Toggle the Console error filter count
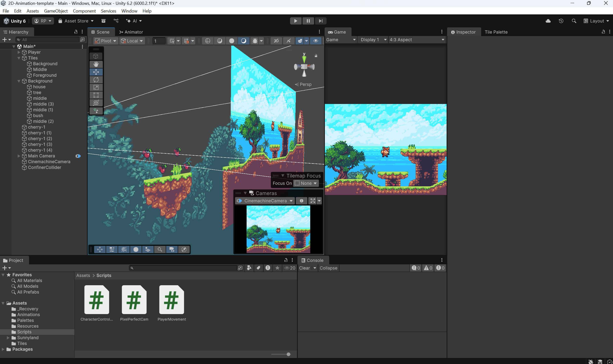The width and height of the screenshot is (613, 364). pyautogui.click(x=440, y=268)
